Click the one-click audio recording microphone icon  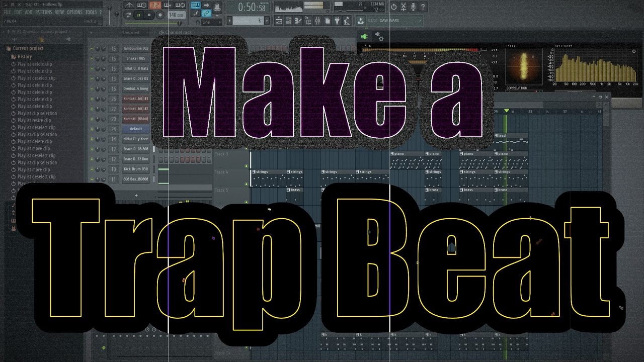point(413,7)
